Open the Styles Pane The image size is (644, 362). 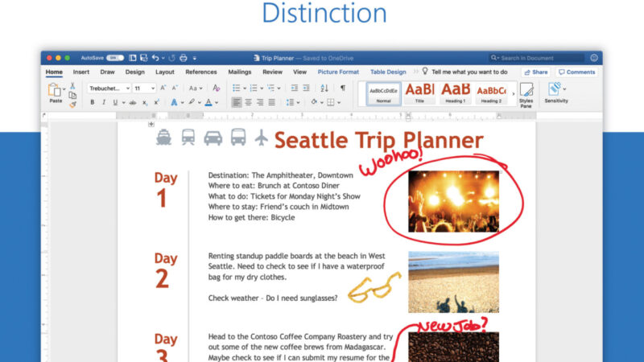click(526, 95)
